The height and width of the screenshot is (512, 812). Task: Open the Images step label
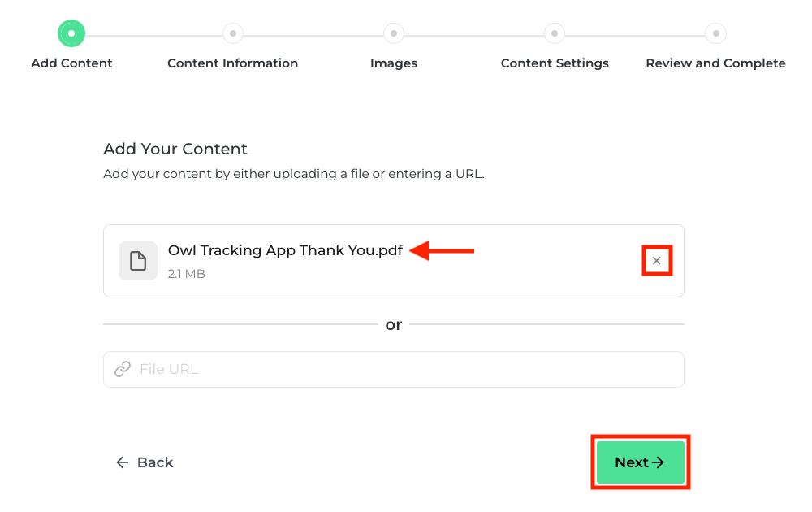pos(394,63)
